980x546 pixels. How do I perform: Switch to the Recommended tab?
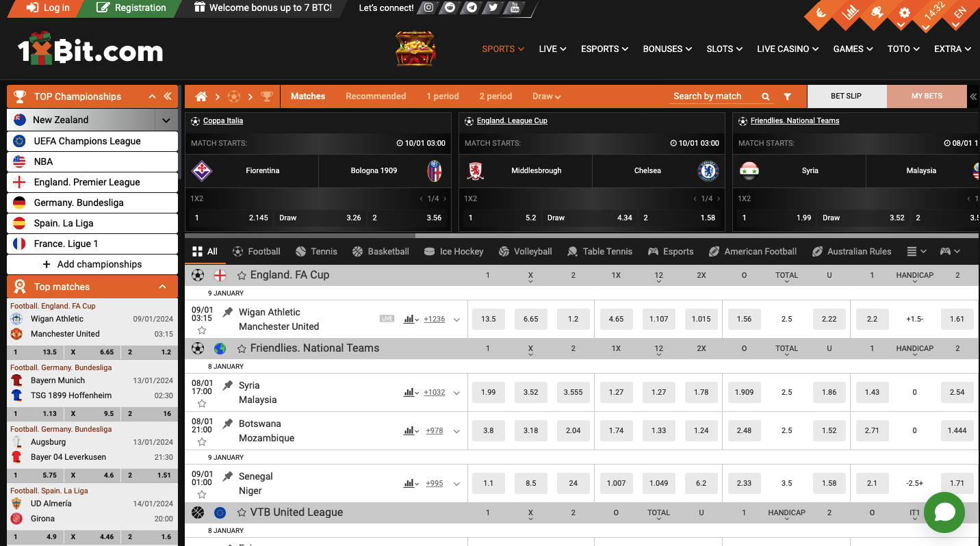click(x=376, y=96)
